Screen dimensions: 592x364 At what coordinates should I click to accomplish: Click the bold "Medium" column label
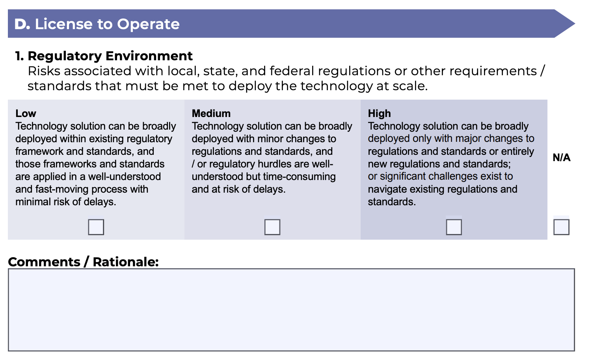[x=211, y=113]
